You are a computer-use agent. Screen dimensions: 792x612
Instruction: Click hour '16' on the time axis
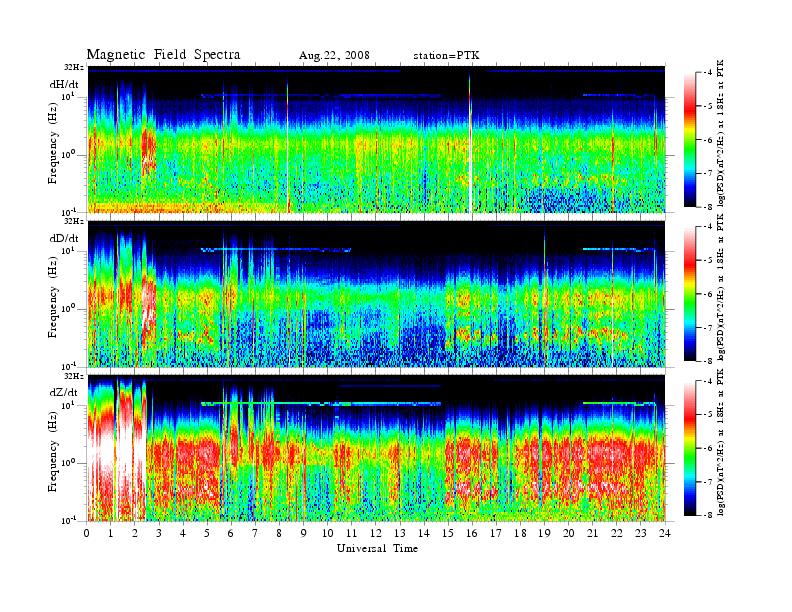pos(472,533)
